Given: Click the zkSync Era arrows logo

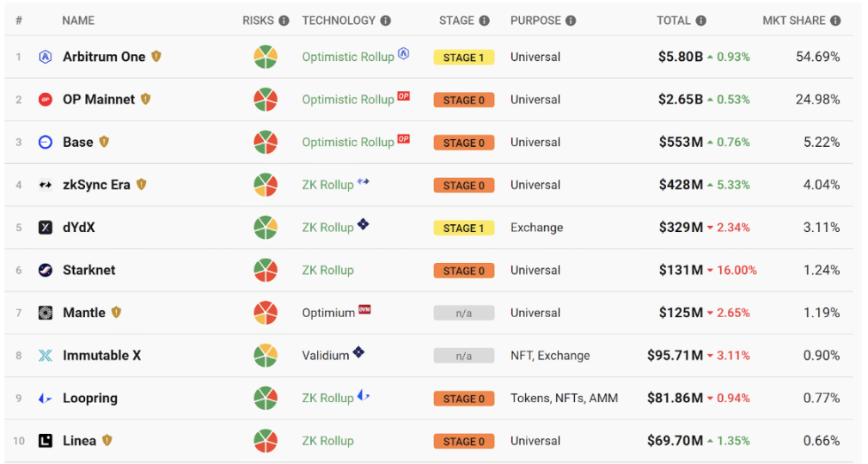Looking at the screenshot, I should point(46,185).
